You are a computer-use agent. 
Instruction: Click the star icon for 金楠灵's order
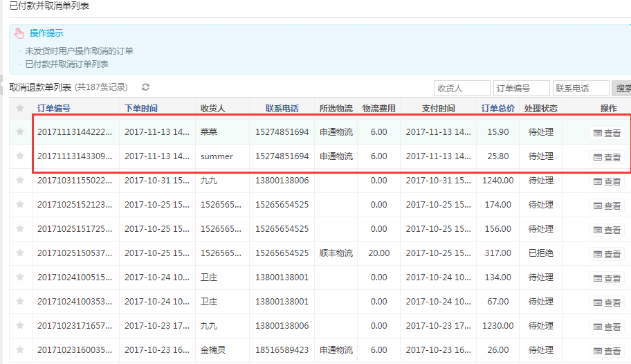[20, 349]
